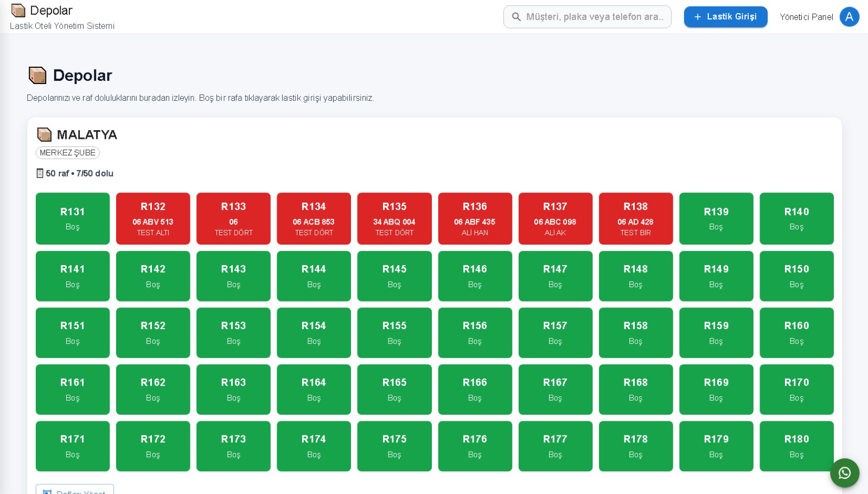Pick empty shelf R164
The height and width of the screenshot is (494, 868).
coord(314,389)
